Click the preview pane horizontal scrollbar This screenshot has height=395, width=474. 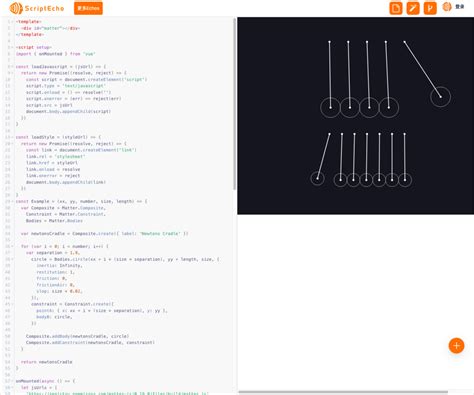(x=343, y=392)
